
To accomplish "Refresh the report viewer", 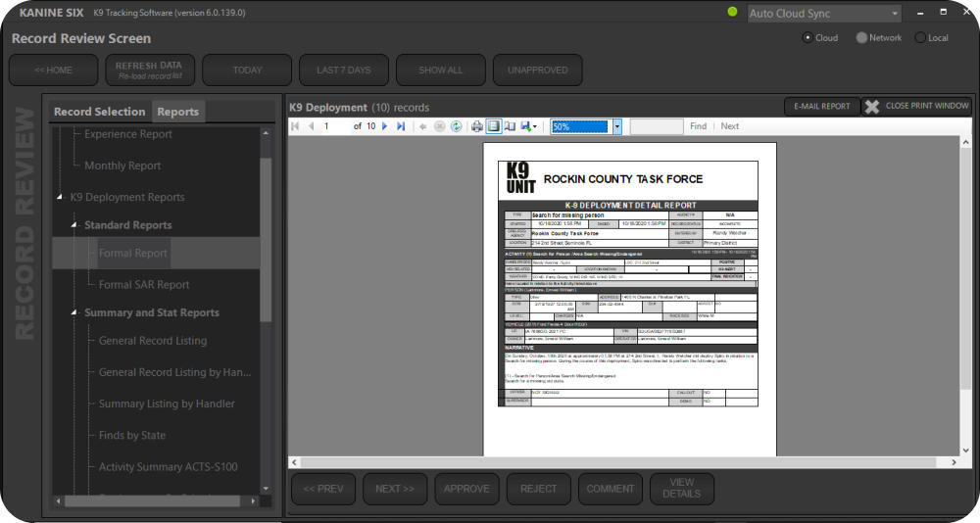I will coord(457,126).
